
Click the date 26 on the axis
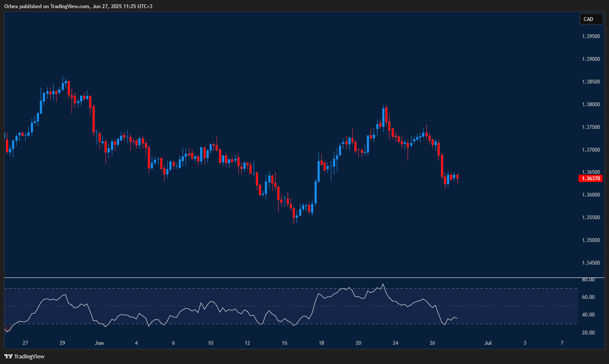(433, 343)
